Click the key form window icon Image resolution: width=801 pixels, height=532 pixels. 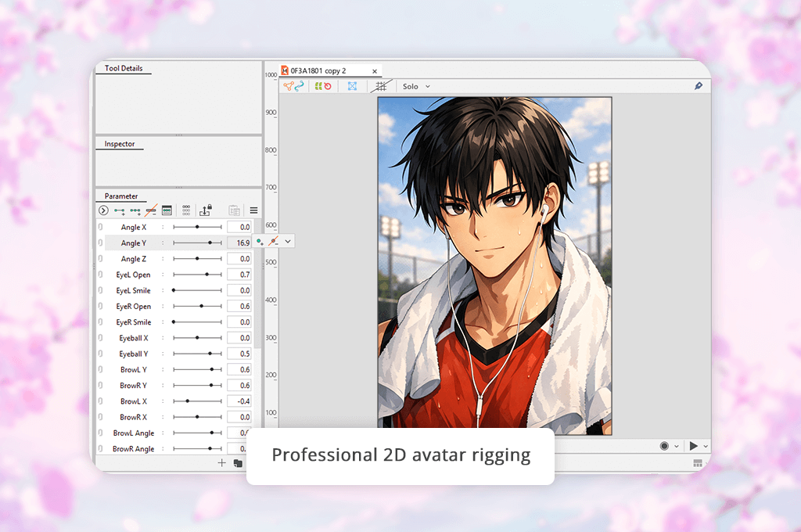pos(167,210)
